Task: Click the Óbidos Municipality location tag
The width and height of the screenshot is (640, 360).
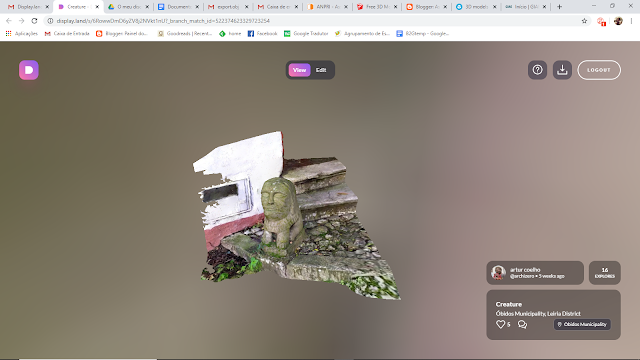Action: click(x=582, y=324)
